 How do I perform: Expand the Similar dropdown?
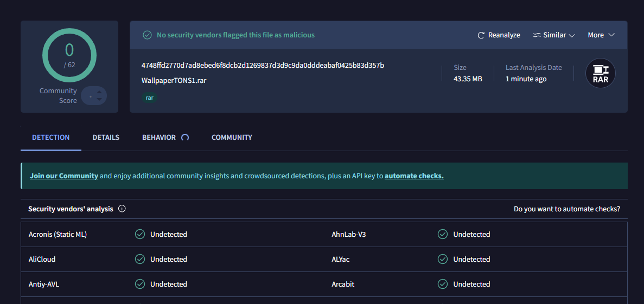coord(553,35)
